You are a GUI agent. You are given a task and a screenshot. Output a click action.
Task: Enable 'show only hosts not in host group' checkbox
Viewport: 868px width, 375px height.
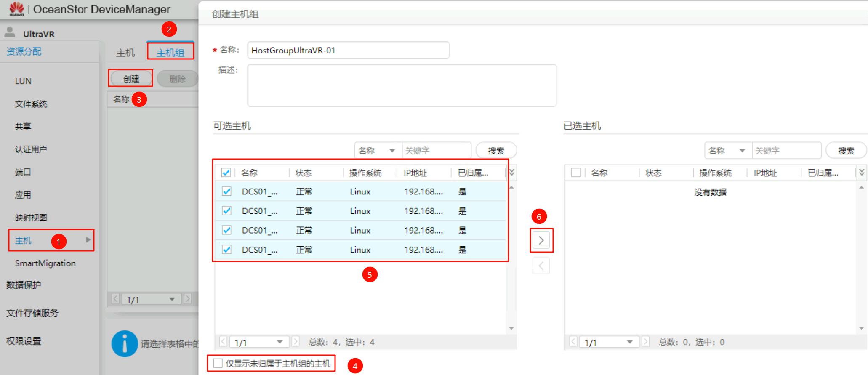click(x=218, y=363)
